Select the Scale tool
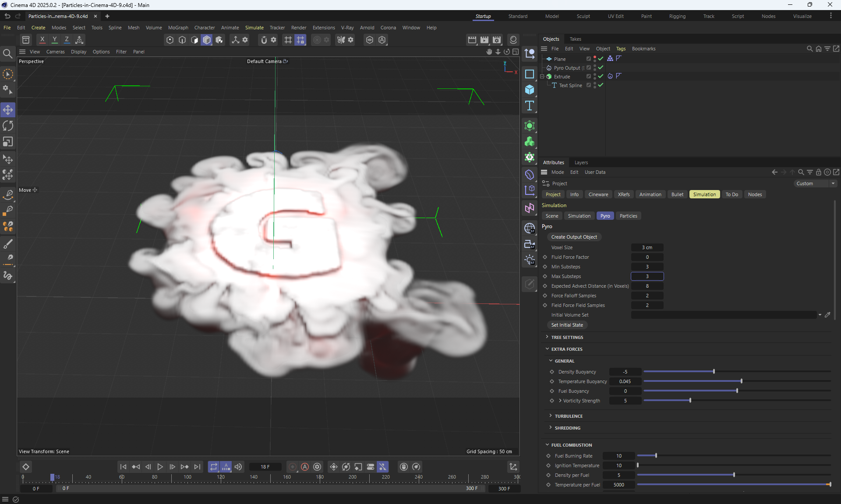 point(8,142)
